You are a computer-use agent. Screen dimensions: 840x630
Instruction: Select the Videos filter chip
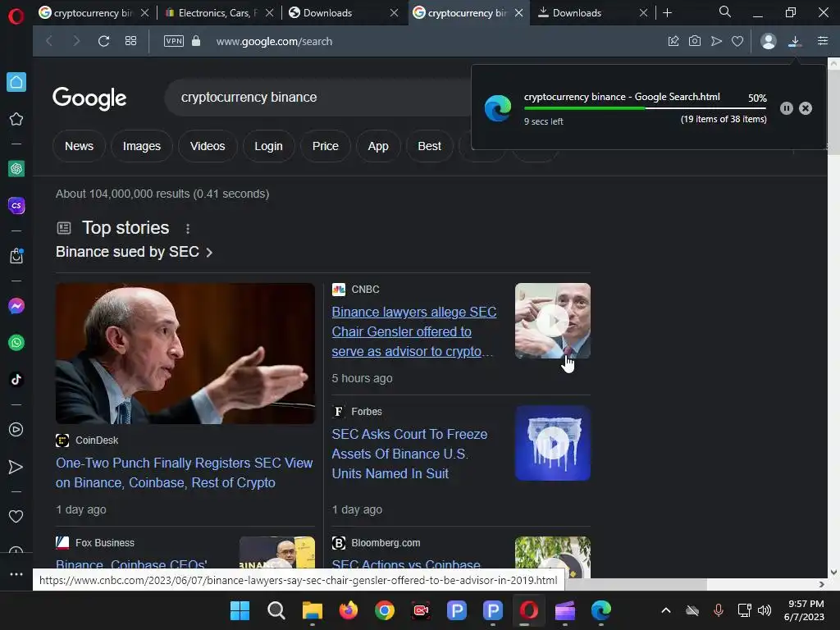pos(208,146)
